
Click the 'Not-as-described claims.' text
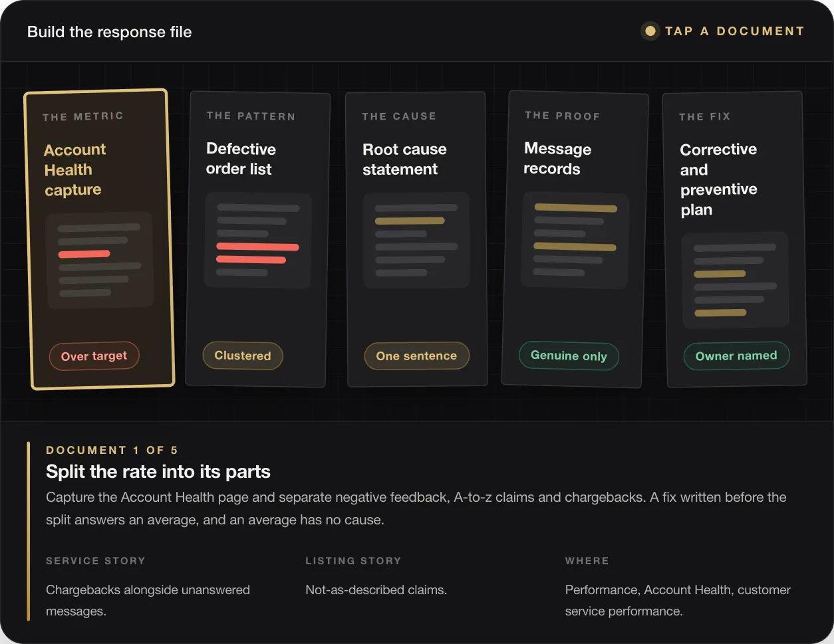tap(376, 590)
